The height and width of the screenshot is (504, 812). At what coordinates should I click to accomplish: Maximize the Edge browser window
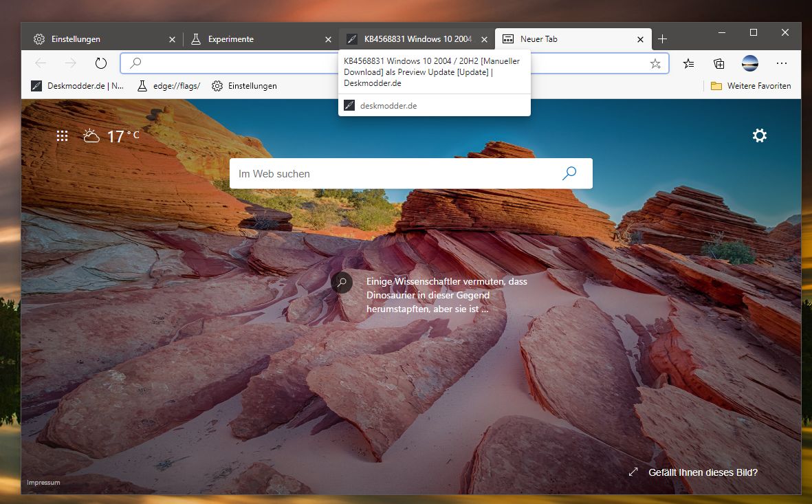(x=754, y=32)
